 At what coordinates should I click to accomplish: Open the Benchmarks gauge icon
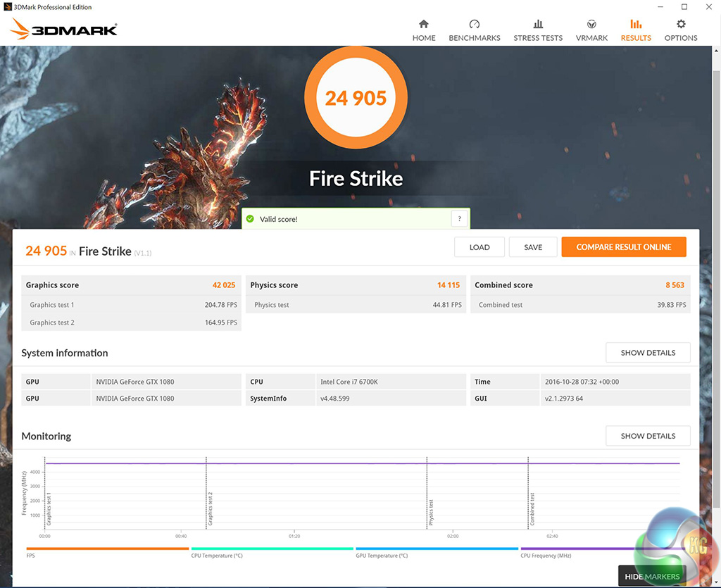pyautogui.click(x=474, y=25)
